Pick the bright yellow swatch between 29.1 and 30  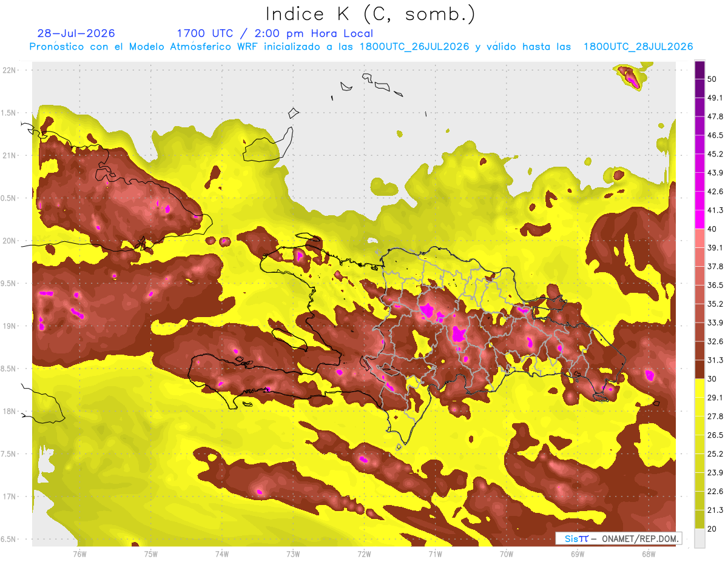click(699, 388)
